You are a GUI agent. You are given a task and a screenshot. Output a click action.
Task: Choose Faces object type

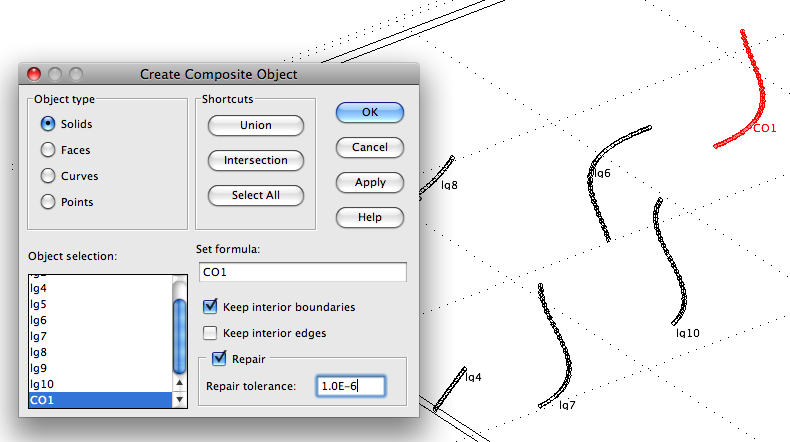click(47, 150)
